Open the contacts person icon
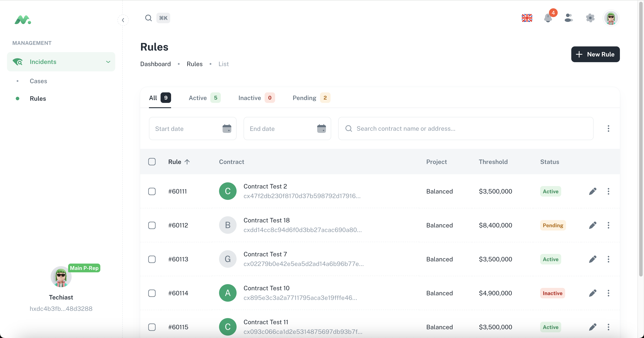Screen dimensions: 644x338 pyautogui.click(x=568, y=18)
